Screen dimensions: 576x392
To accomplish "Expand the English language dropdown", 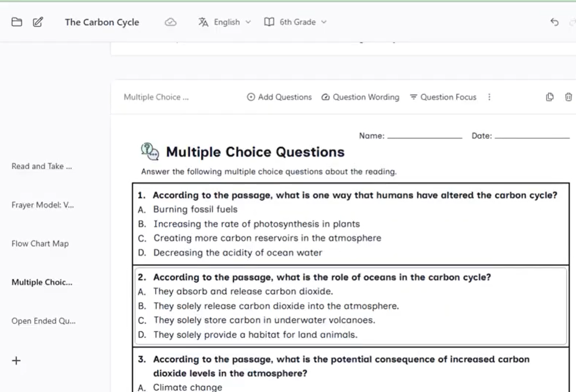I will pyautogui.click(x=232, y=22).
